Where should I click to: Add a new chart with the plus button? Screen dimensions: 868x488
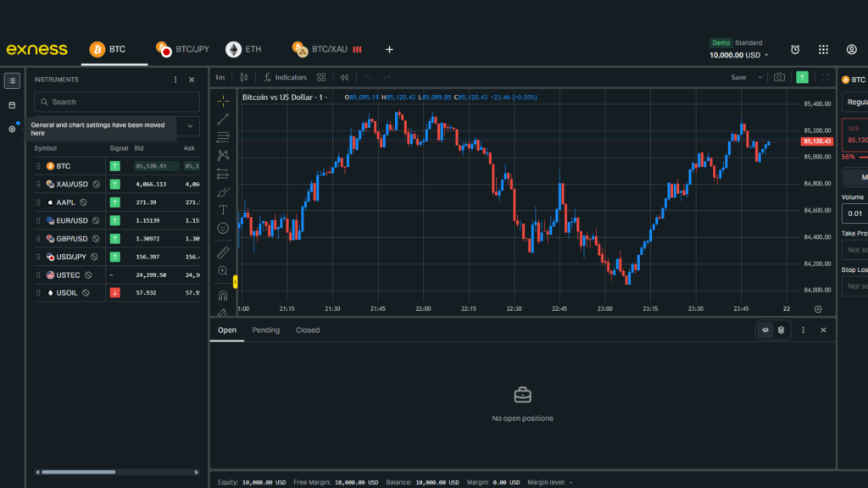click(x=389, y=49)
